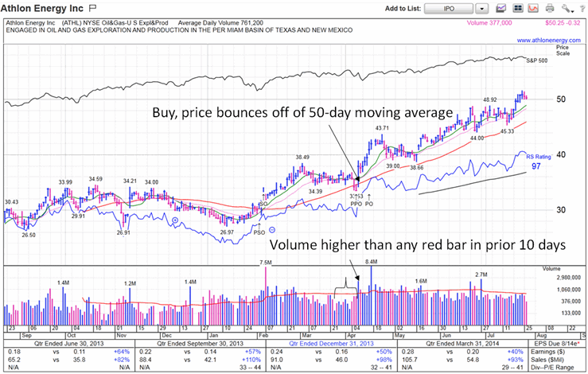This screenshot has height=374, width=588.
Task: Click the +82% sales change value
Action: point(122,360)
